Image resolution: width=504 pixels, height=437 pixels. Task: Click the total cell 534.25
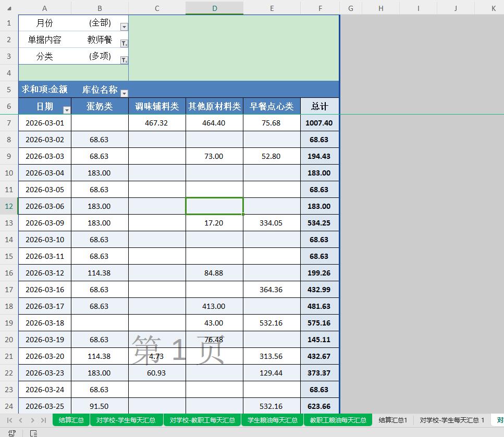tap(320, 223)
